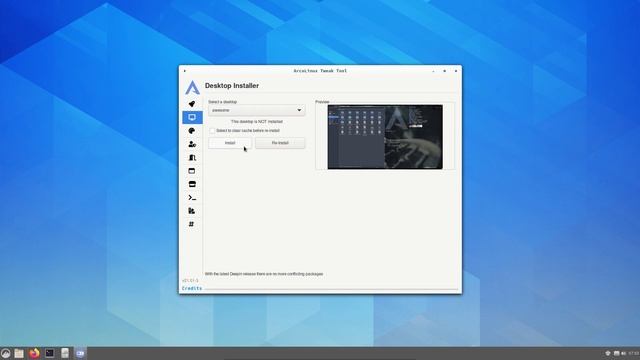The width and height of the screenshot is (640, 360).
Task: Click the volume icon in the system tray
Action: 623,353
